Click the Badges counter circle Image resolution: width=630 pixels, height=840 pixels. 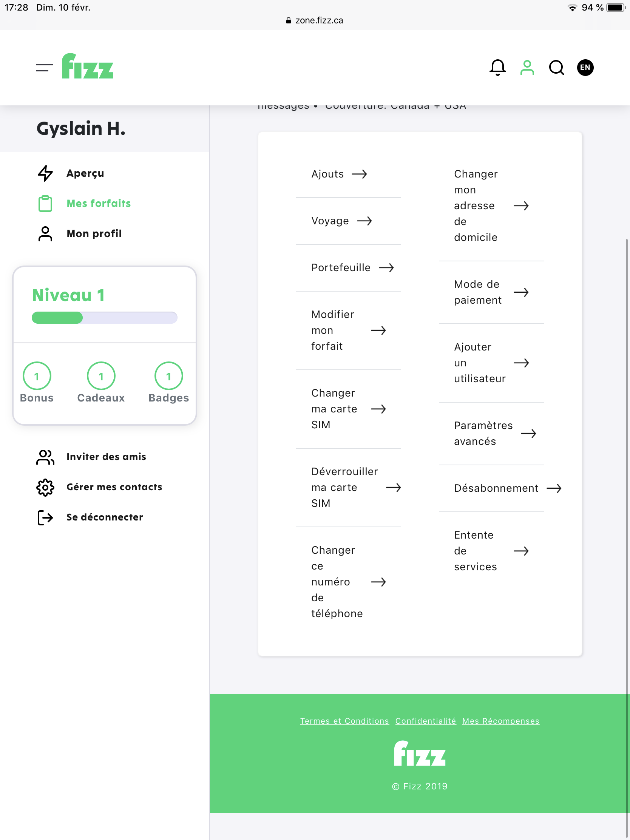[168, 375]
